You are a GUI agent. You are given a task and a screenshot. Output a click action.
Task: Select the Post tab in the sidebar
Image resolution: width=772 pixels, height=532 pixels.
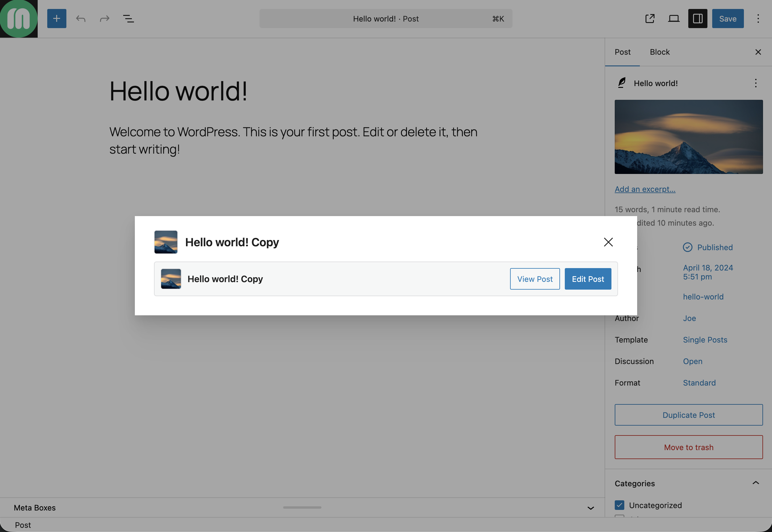click(x=623, y=52)
